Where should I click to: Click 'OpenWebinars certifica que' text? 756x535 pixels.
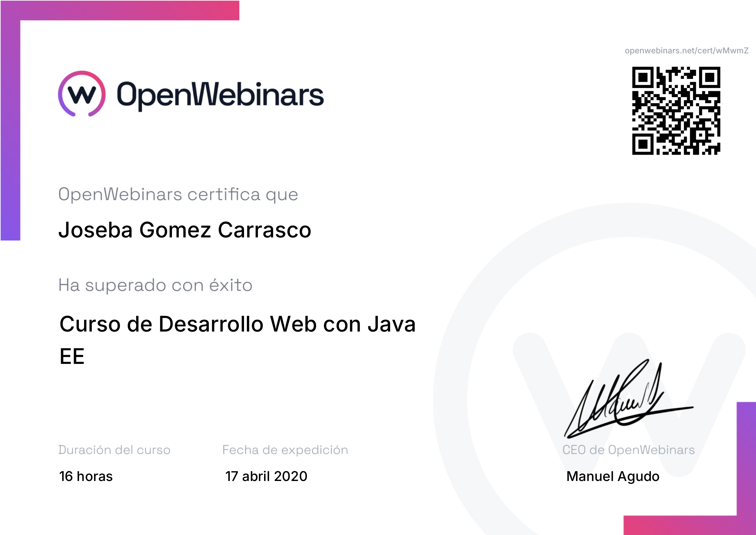click(x=178, y=194)
